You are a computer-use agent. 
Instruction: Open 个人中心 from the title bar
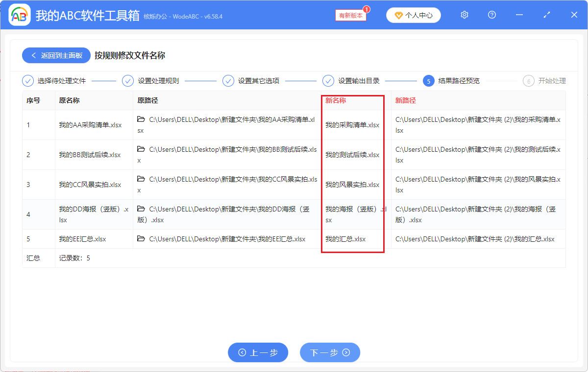[x=413, y=15]
